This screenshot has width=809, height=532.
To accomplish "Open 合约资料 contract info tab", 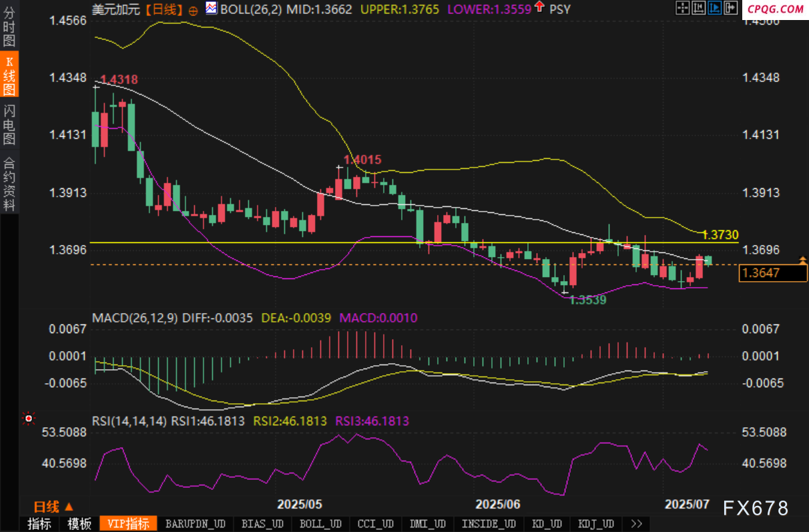I will coord(9,184).
